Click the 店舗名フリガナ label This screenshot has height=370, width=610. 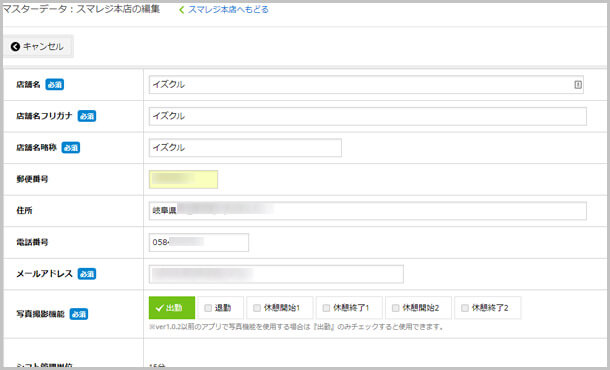(x=44, y=116)
